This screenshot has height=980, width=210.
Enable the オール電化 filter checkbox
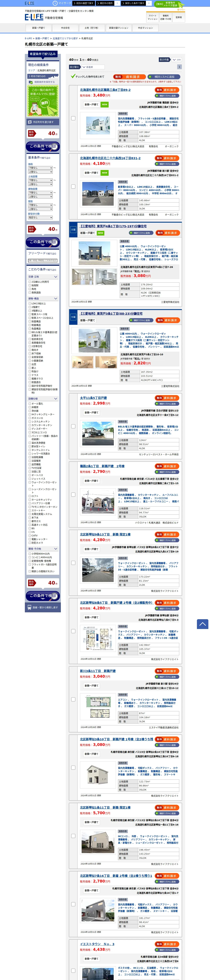(x=30, y=404)
